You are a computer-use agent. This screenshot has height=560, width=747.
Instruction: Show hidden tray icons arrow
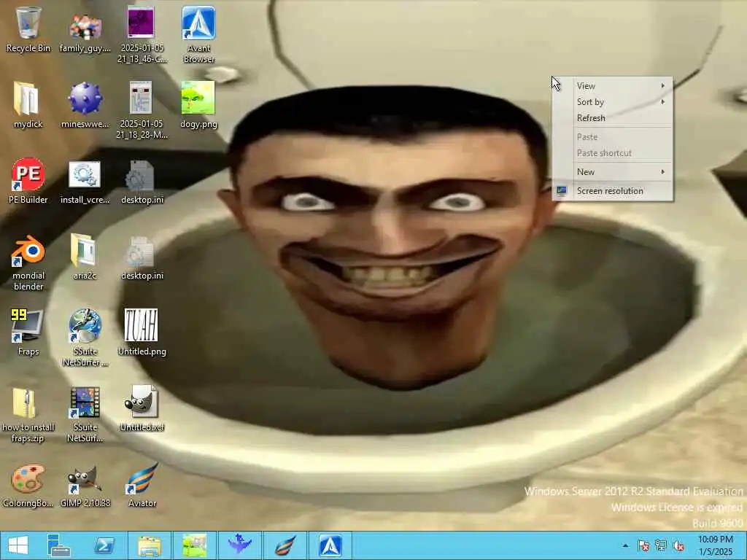(x=625, y=545)
